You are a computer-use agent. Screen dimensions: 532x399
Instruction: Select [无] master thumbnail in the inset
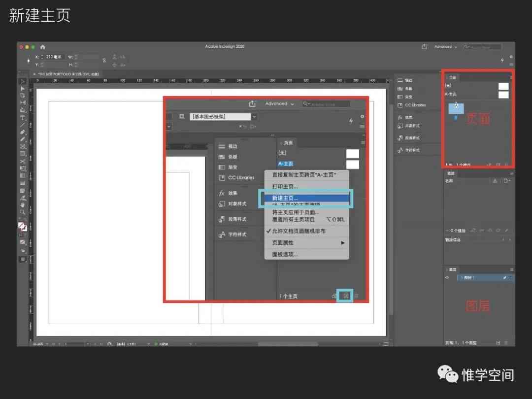[353, 153]
